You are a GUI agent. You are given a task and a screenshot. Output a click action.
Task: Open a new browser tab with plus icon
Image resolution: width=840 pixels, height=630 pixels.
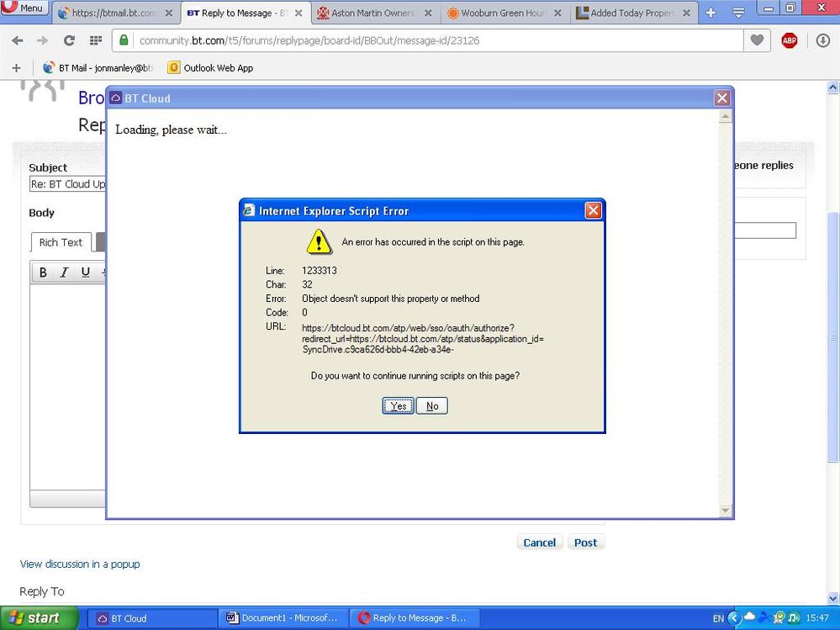711,13
